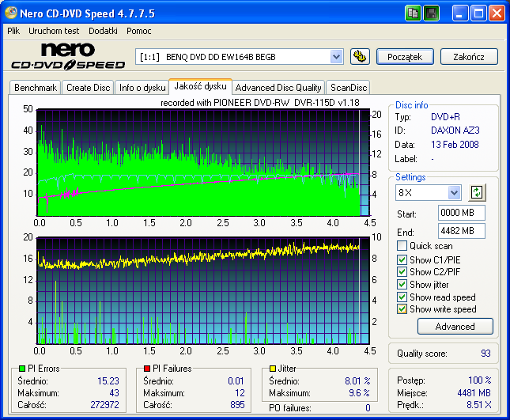Open the Advanced settings button

455,327
